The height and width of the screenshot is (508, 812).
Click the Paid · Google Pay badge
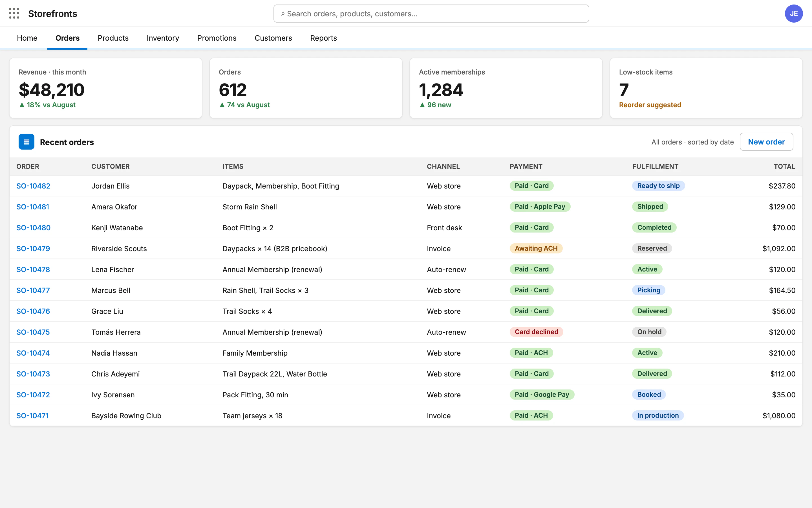pyautogui.click(x=542, y=395)
